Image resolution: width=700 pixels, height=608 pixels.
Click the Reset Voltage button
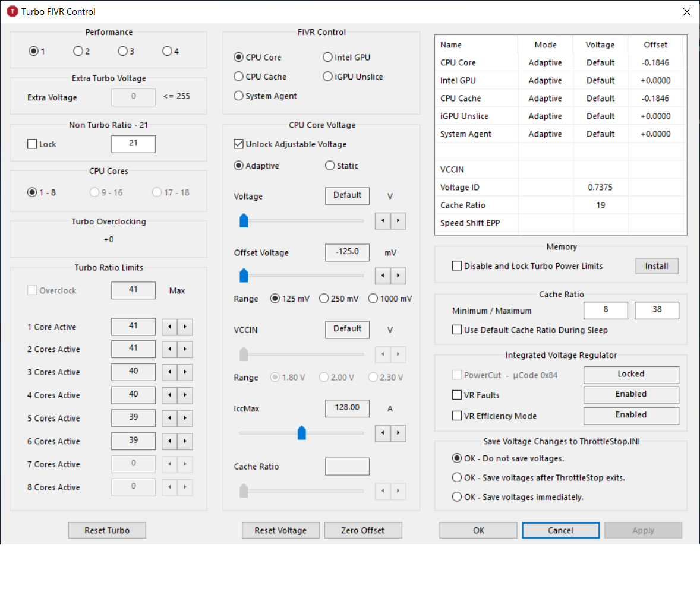coord(281,530)
